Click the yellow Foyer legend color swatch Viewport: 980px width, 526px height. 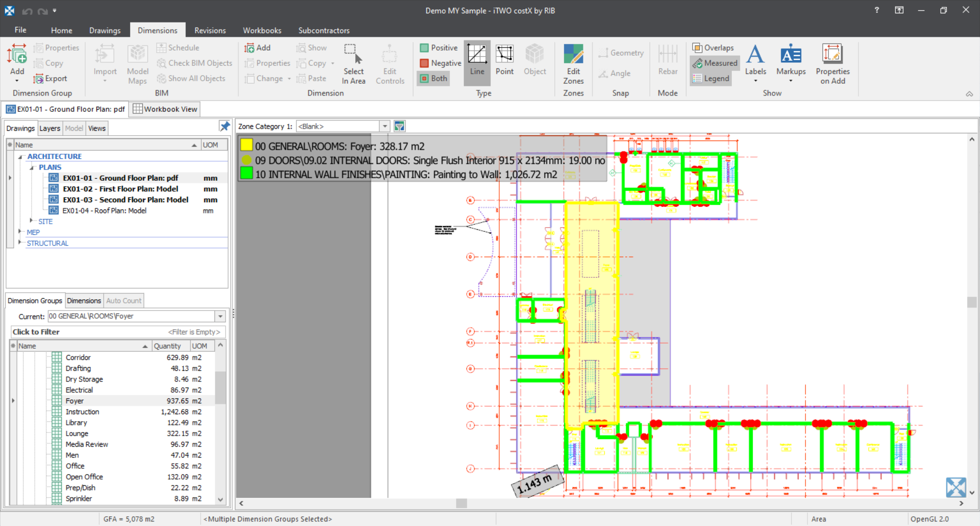[x=247, y=146]
